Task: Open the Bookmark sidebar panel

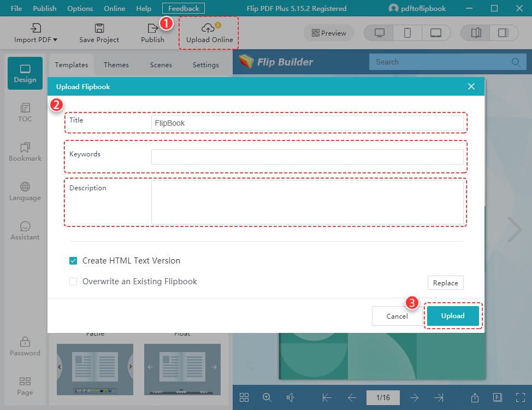Action: (x=25, y=151)
